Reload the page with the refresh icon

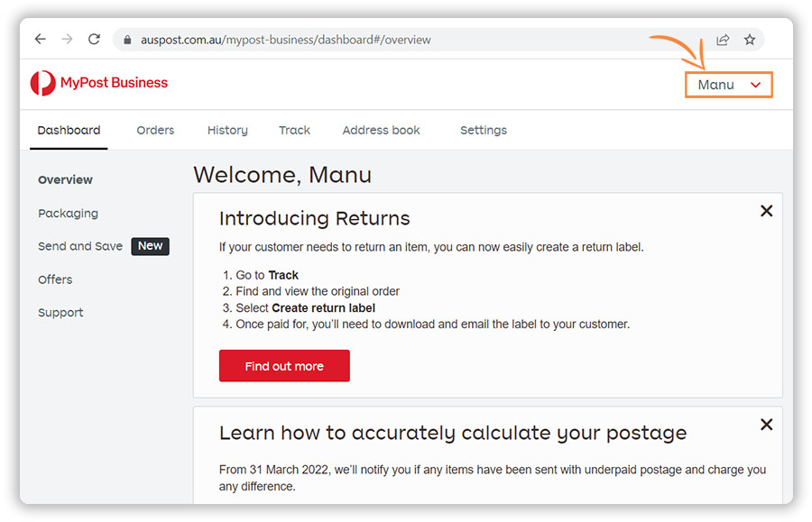tap(94, 40)
